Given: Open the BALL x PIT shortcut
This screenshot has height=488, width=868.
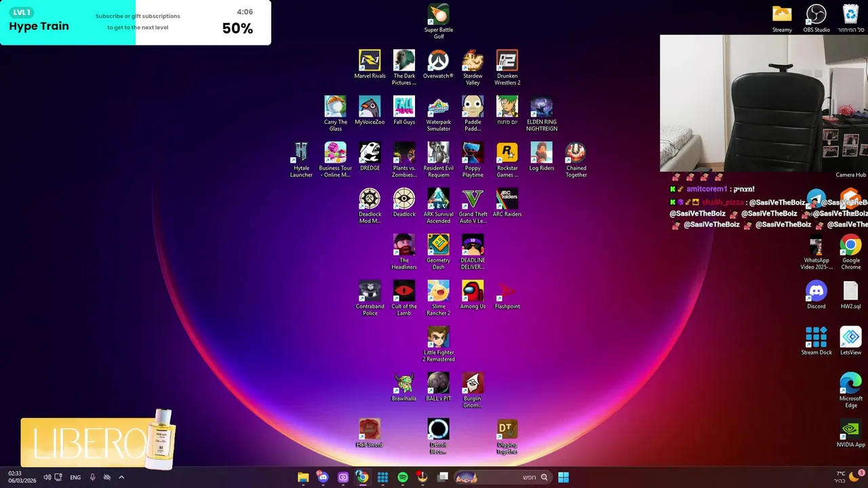Looking at the screenshot, I should 438,387.
